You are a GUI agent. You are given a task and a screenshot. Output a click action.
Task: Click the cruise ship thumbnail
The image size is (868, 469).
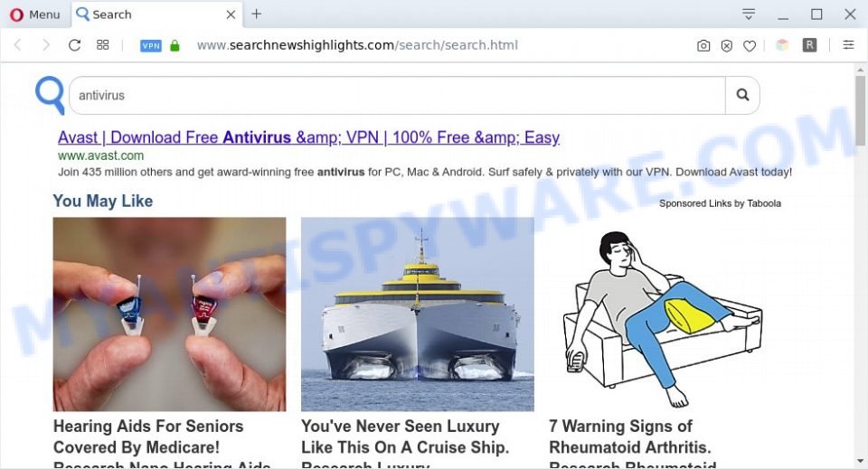pos(418,314)
